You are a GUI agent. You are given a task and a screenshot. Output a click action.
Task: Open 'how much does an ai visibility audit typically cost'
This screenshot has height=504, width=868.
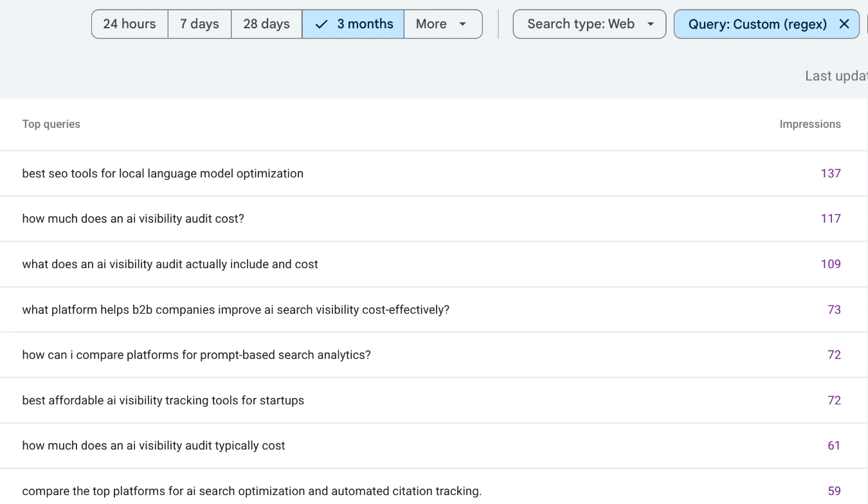point(154,446)
